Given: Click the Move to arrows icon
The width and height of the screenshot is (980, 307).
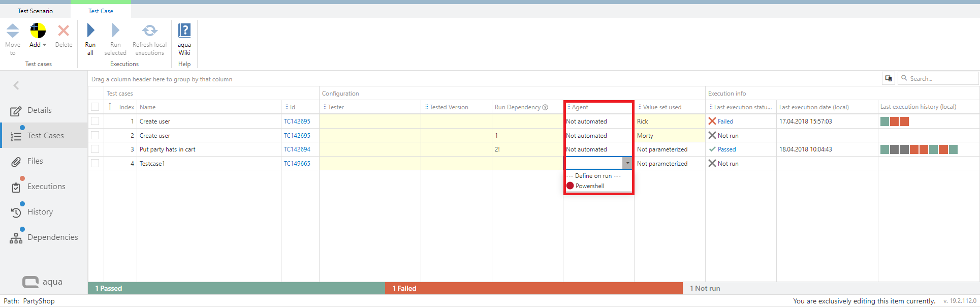Looking at the screenshot, I should [x=13, y=31].
